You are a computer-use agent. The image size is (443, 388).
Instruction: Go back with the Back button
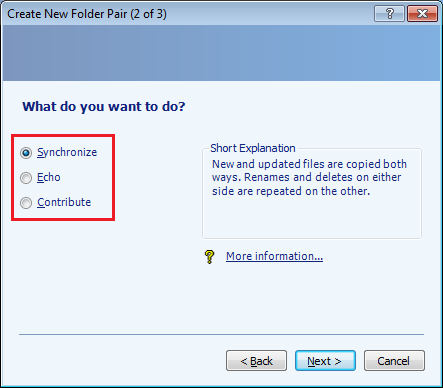tap(256, 361)
